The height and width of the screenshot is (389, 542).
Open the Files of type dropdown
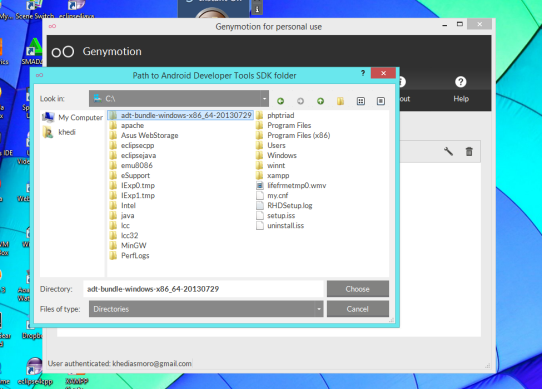206,309
